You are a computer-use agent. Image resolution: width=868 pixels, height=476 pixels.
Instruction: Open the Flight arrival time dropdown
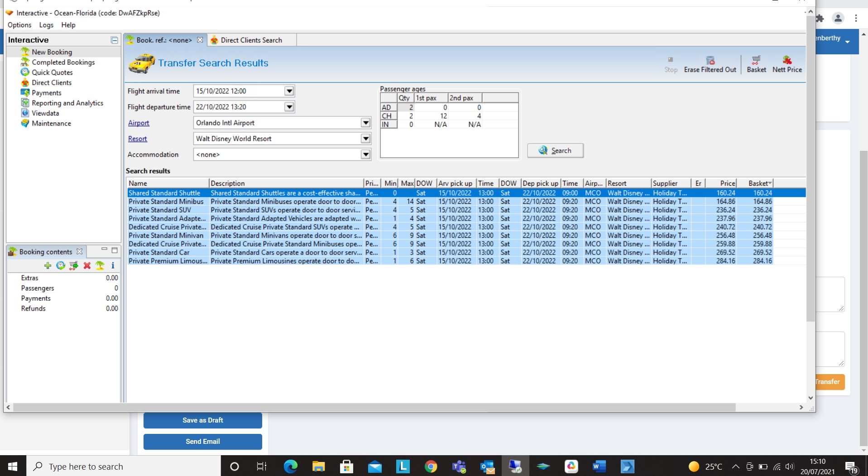(289, 91)
